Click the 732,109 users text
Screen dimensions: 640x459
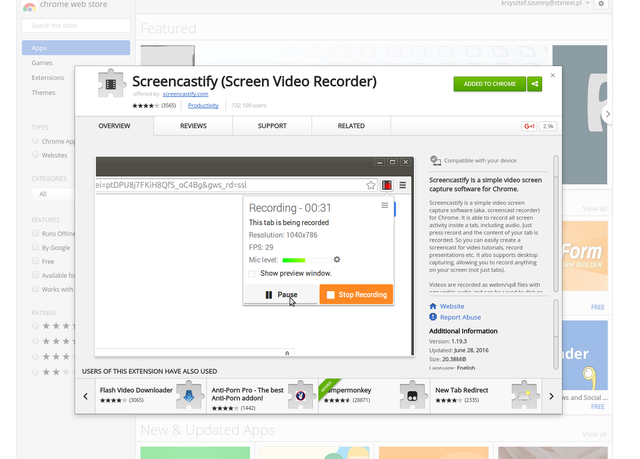[249, 106]
